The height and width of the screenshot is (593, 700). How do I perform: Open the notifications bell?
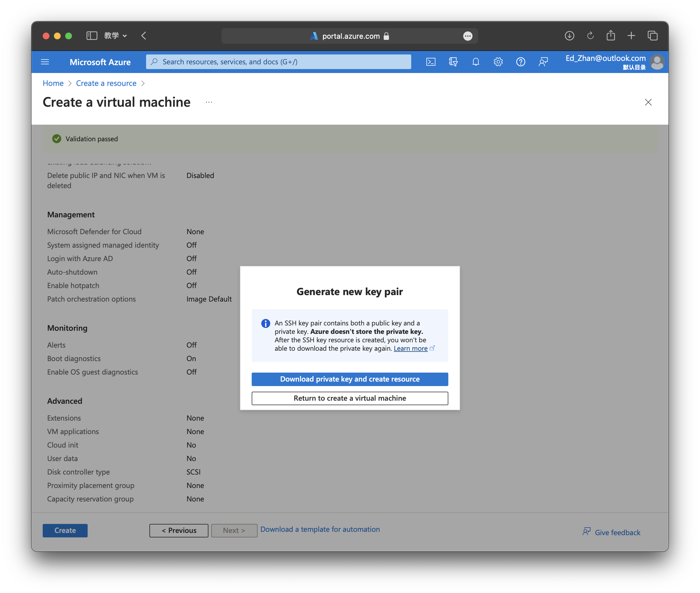(476, 62)
